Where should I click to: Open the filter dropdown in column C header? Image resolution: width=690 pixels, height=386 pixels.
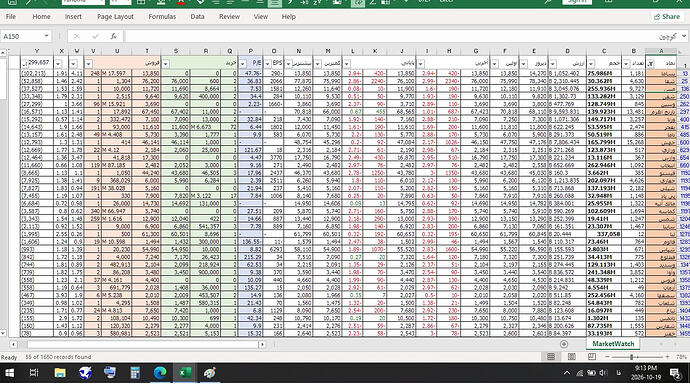click(x=591, y=64)
